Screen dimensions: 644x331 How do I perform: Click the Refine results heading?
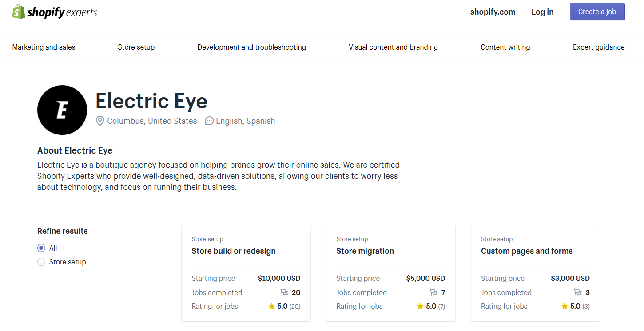tap(63, 231)
